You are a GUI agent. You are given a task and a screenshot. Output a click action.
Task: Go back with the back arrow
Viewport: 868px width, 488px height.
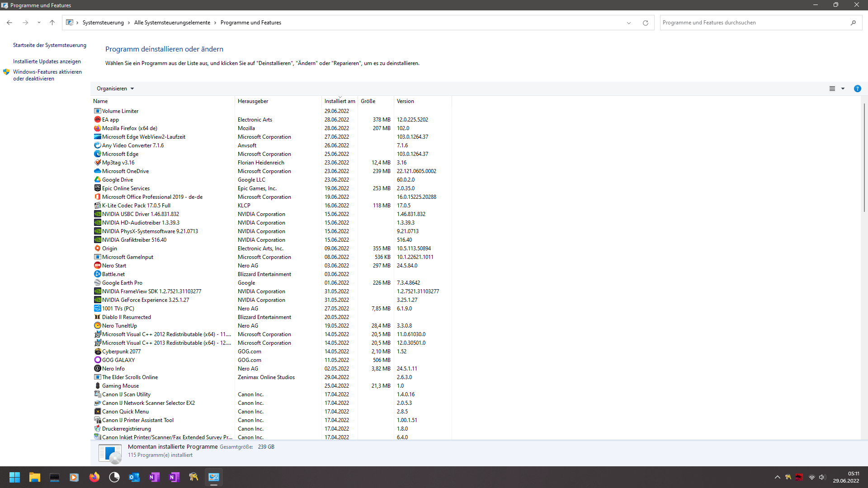[x=9, y=23]
